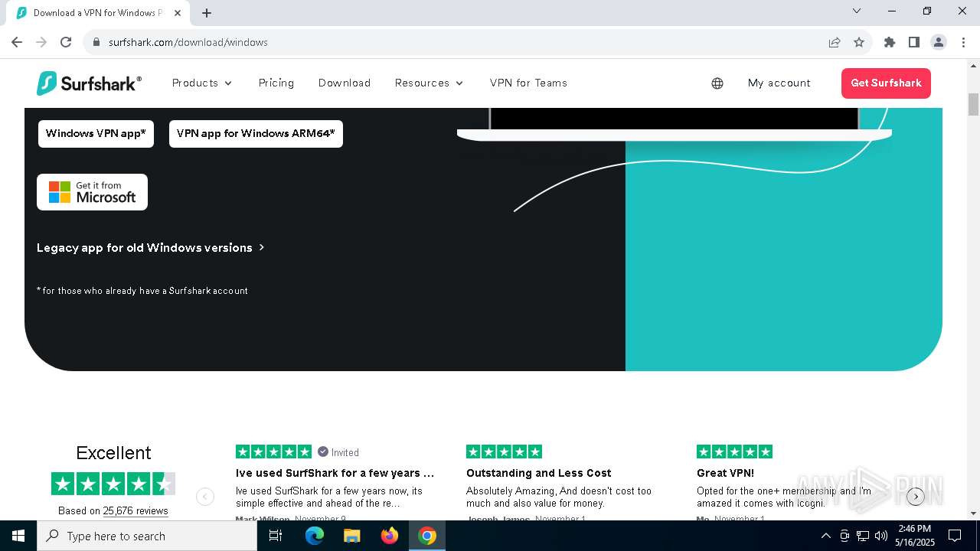Launch Microsoft Edge from taskbar
Image resolution: width=980 pixels, height=551 pixels.
coord(315,536)
